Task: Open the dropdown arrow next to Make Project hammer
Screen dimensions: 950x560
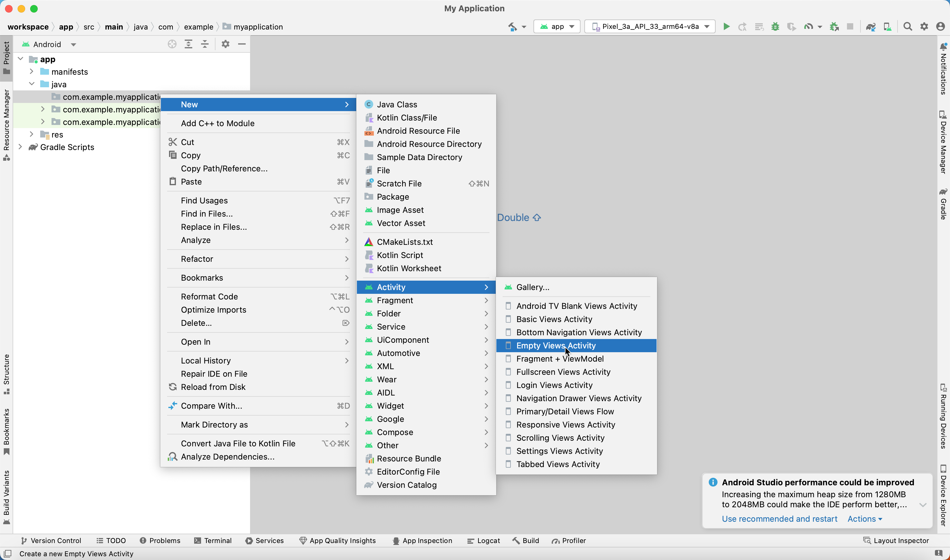Action: [524, 27]
